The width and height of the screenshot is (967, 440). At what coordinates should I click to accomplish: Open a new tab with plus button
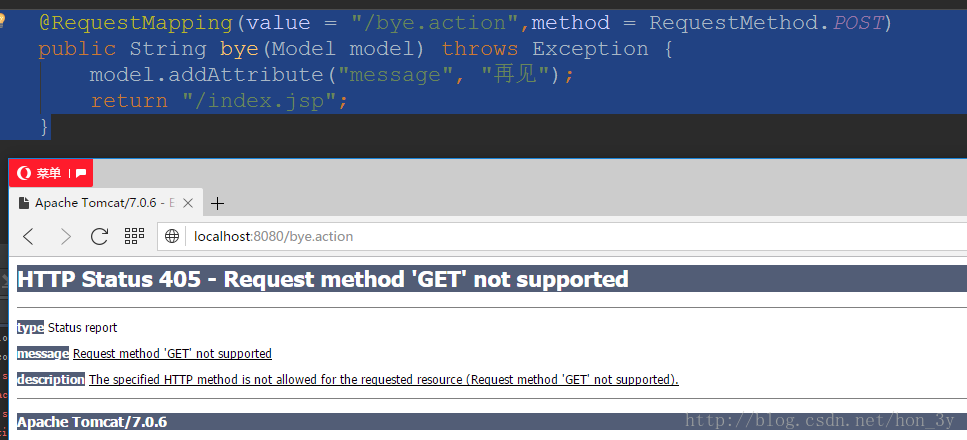click(x=217, y=203)
